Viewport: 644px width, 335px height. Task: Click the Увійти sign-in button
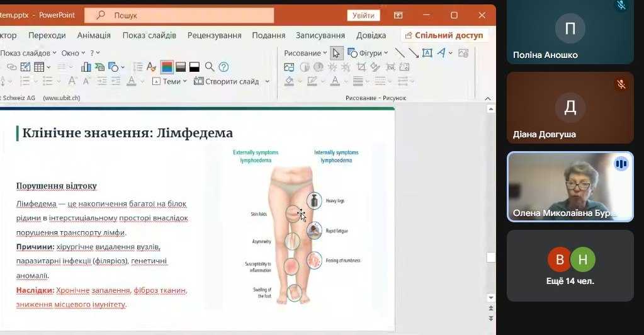363,15
